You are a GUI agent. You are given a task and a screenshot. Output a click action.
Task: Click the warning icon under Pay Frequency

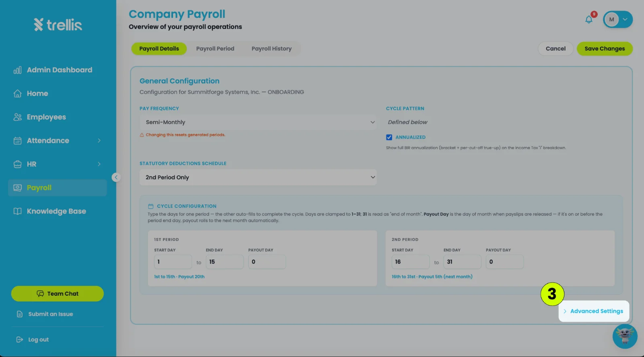pos(142,135)
